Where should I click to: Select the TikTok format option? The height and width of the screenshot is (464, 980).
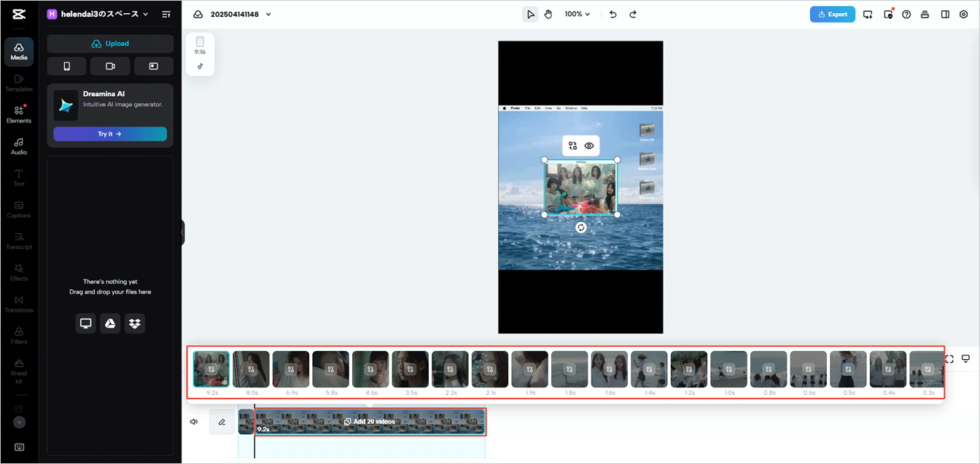pos(200,65)
